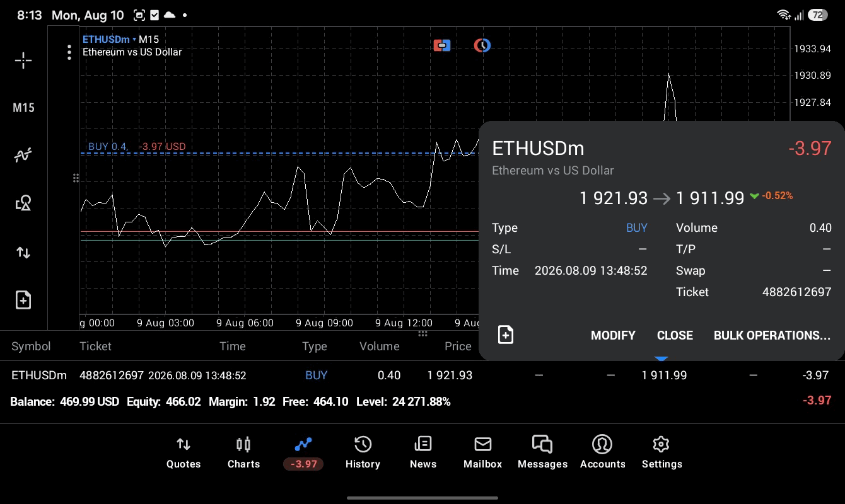Select the ETHUSDm position row symbol
The image size is (845, 504).
[39, 375]
